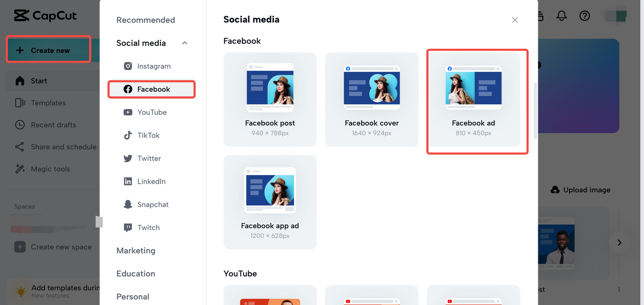Viewport: 644px width, 305px height.
Task: Click the YouTube section heading
Action: tap(240, 274)
